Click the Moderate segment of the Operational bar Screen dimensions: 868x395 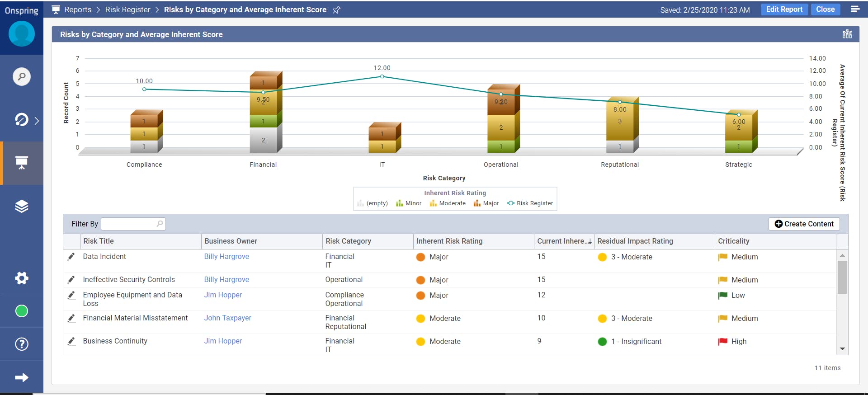point(501,127)
